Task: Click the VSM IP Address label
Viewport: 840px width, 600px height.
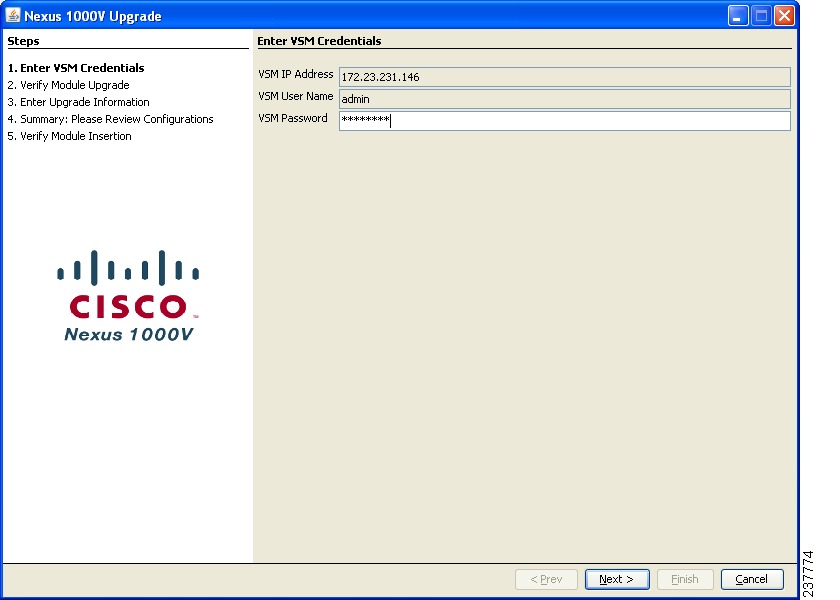Action: (x=296, y=74)
